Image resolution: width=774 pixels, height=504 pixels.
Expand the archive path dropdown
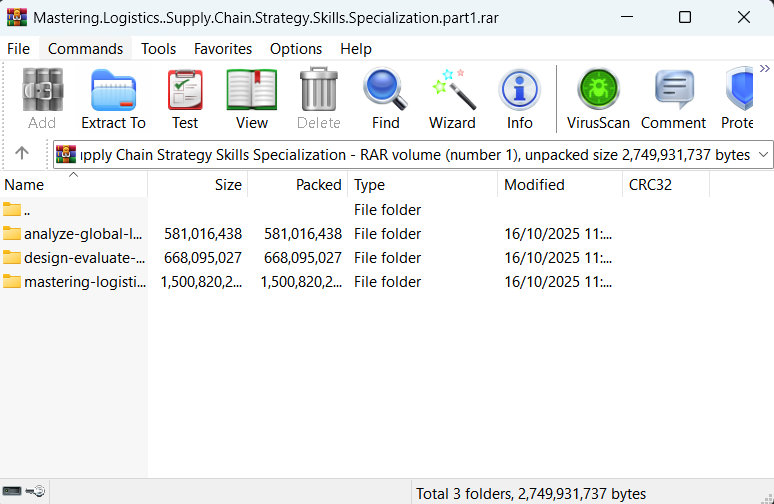(763, 155)
